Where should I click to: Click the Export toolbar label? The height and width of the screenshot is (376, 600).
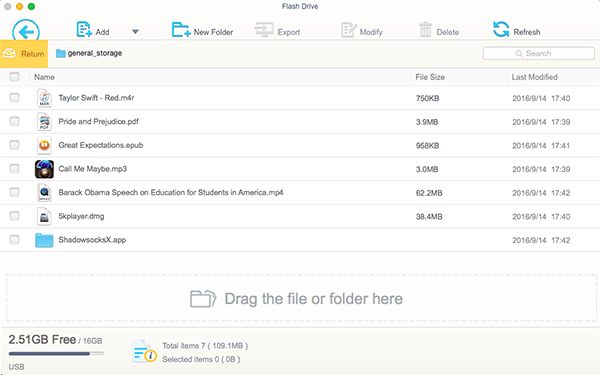point(289,32)
